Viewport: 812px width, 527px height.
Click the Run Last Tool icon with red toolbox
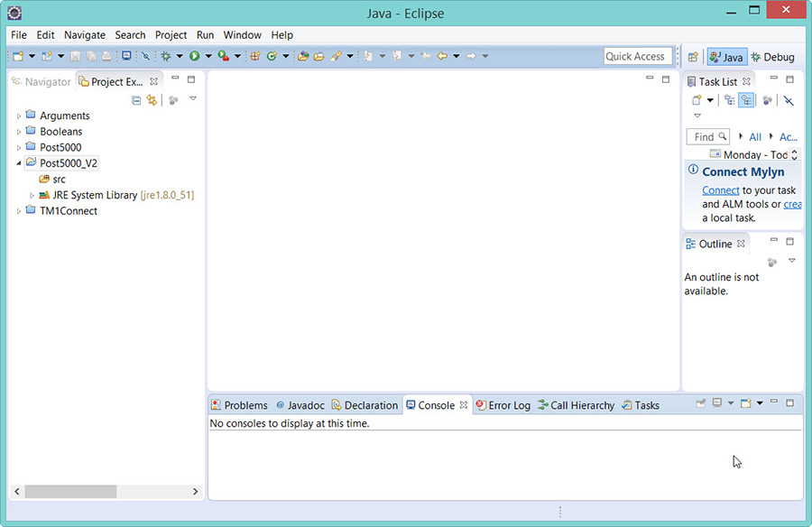point(223,56)
